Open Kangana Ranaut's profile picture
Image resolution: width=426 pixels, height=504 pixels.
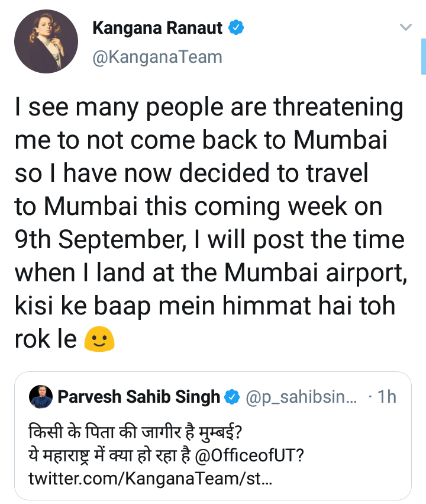(46, 41)
